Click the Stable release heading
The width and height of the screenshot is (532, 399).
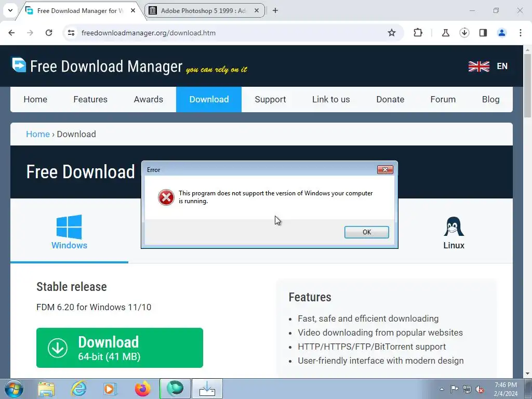point(72,287)
